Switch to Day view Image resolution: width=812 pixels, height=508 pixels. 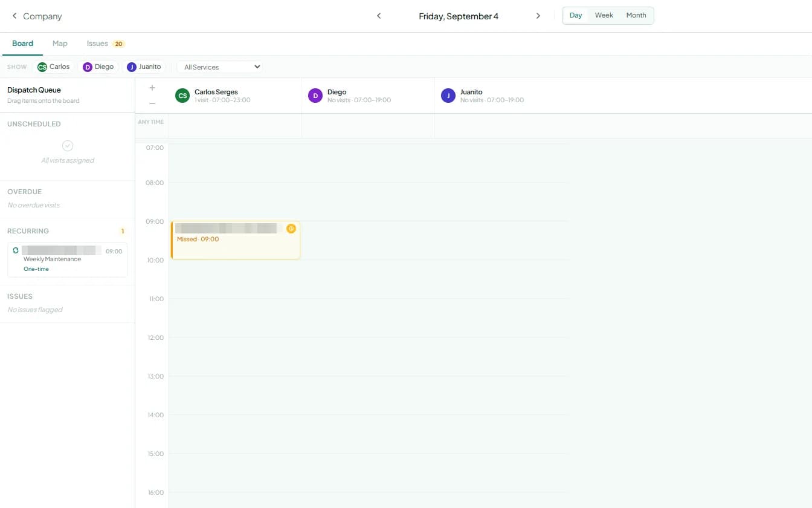click(576, 16)
